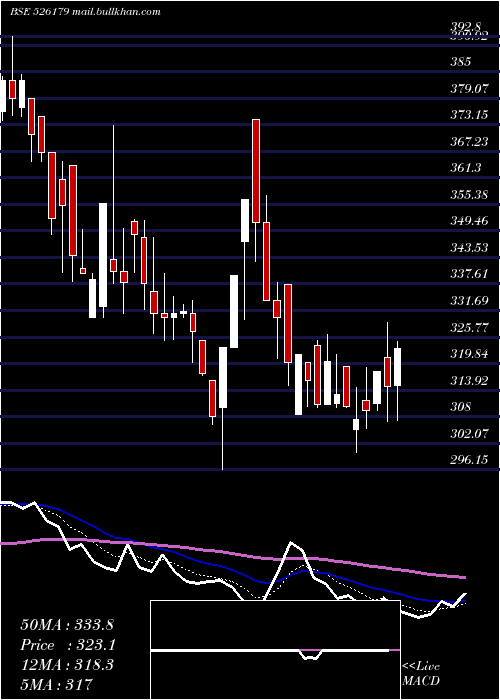Click the 349.46 price axis label

pos(469,221)
